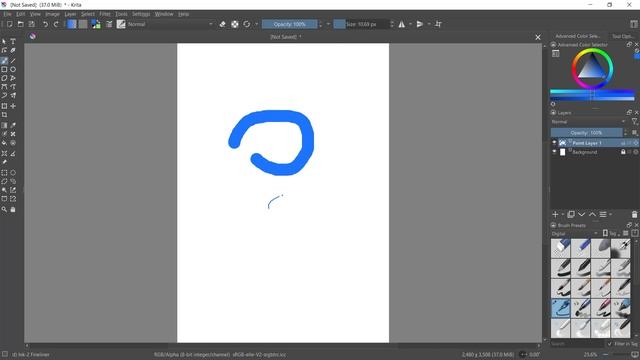Select the Line tool

(x=13, y=60)
